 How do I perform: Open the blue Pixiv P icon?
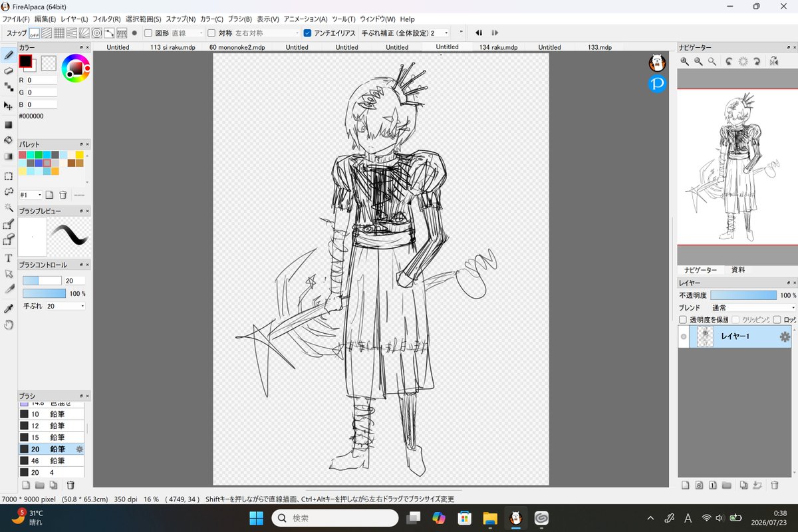(657, 84)
